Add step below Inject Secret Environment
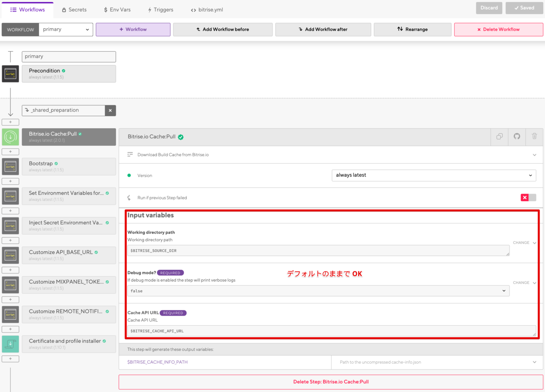545x392 pixels. (10, 240)
